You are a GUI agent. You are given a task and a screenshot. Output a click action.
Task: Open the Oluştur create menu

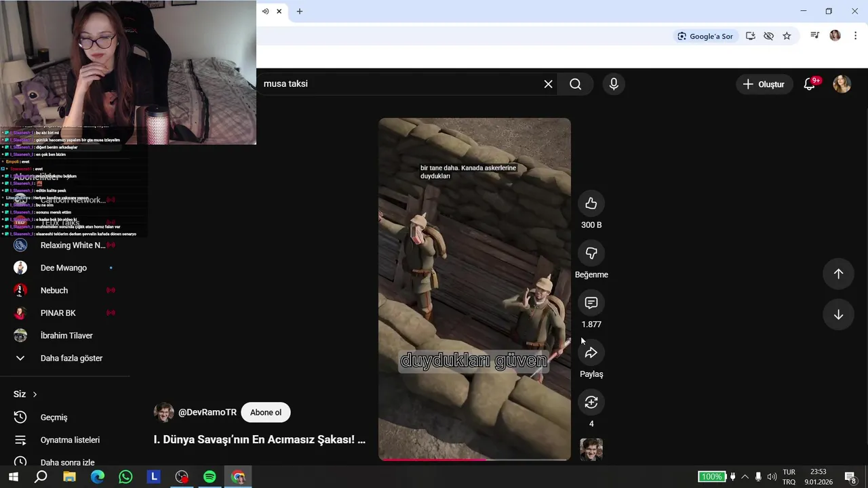tap(764, 84)
